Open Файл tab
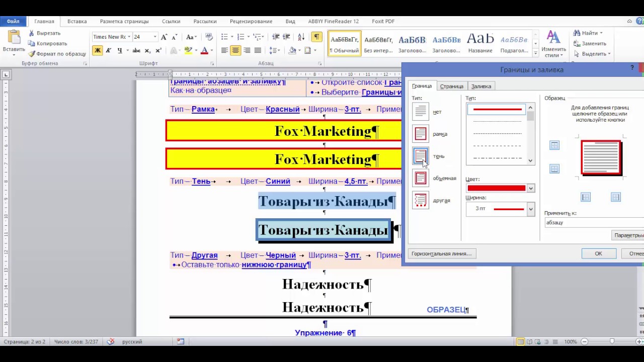This screenshot has height=362, width=644. pyautogui.click(x=13, y=21)
